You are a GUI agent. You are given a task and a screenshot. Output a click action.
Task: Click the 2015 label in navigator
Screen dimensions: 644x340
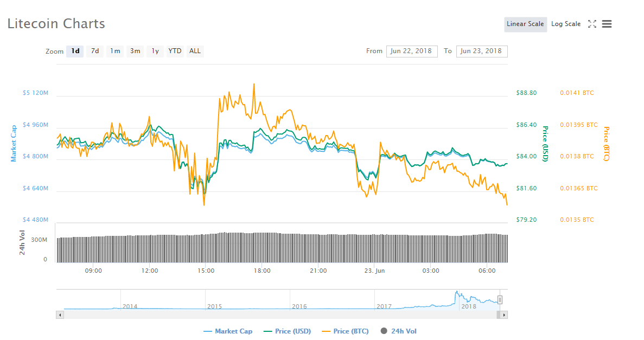point(214,306)
